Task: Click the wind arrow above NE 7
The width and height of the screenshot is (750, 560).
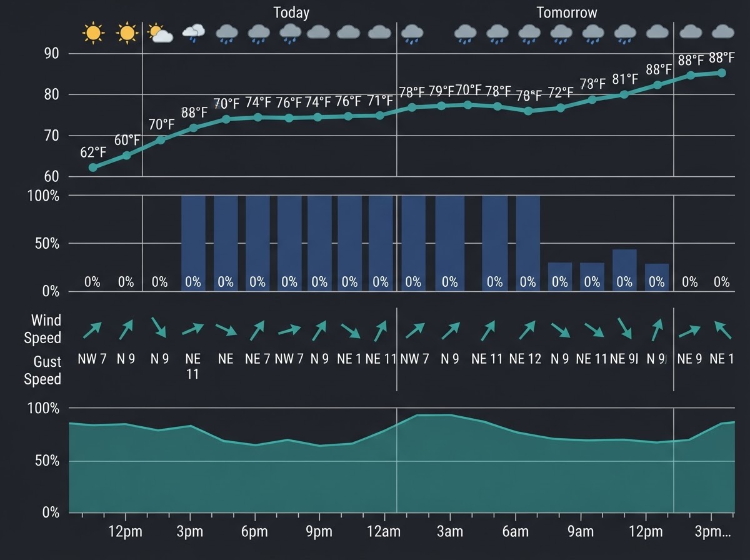Action: (257, 330)
